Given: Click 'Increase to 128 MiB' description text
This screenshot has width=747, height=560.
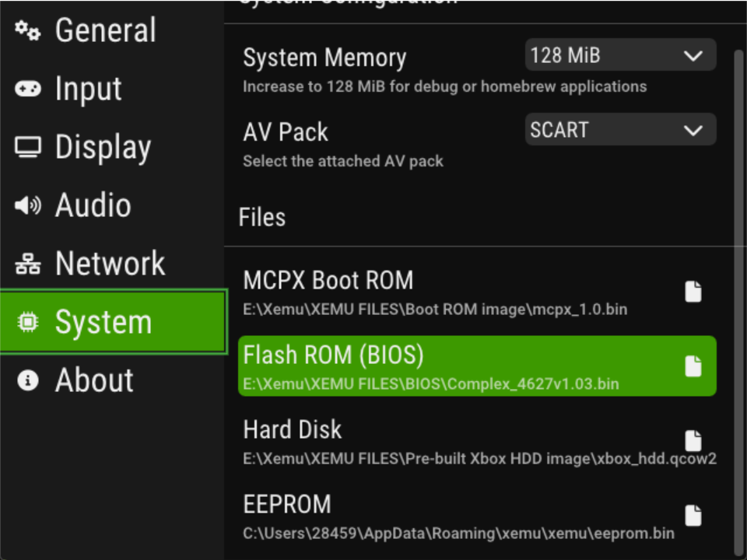Looking at the screenshot, I should point(445,86).
